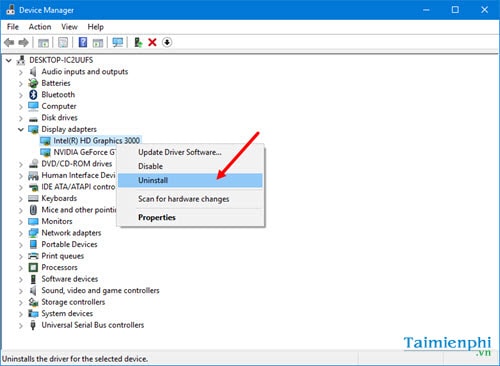Select the IDE ATA/ATAPI controllers row

pos(78,187)
